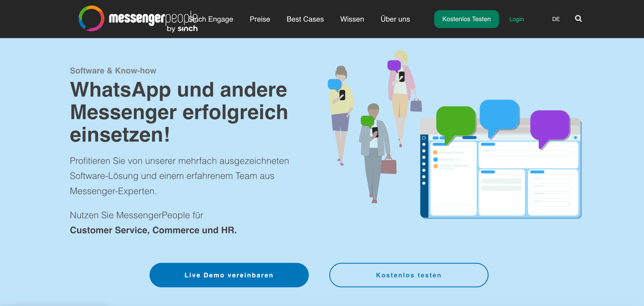
Task: Click the 'messengerpeople by sinch' wordmark
Action: coord(153,22)
